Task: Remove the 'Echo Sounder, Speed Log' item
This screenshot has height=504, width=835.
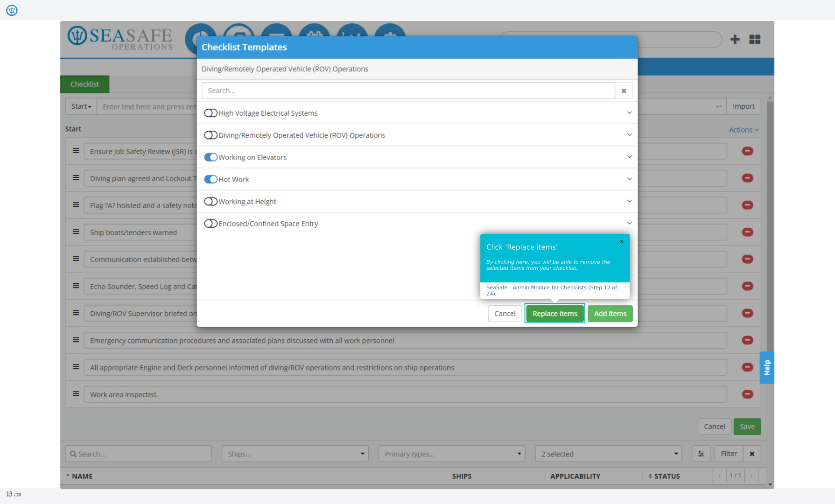Action: point(747,286)
